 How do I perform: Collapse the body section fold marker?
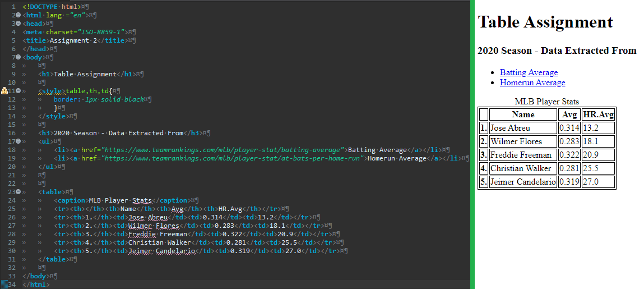(18, 57)
